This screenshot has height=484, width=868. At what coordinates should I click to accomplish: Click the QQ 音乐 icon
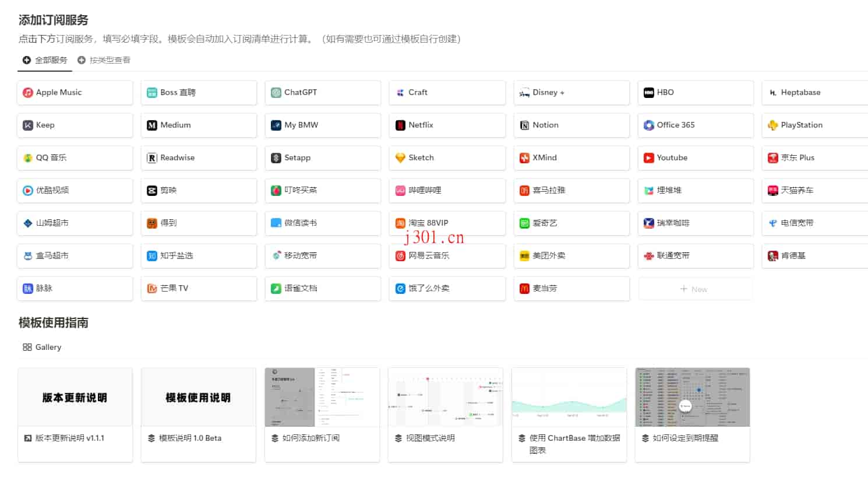click(x=28, y=158)
